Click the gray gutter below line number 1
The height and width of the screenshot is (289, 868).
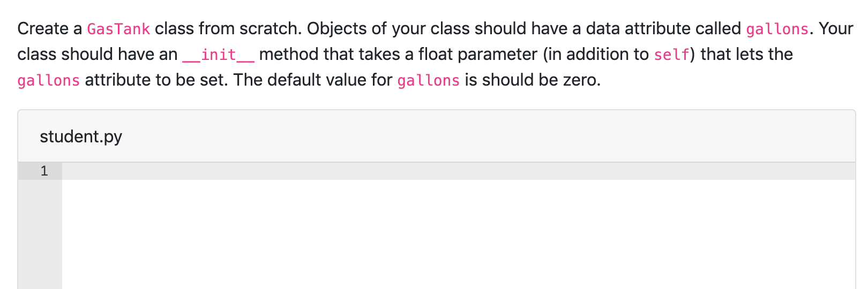click(40, 234)
